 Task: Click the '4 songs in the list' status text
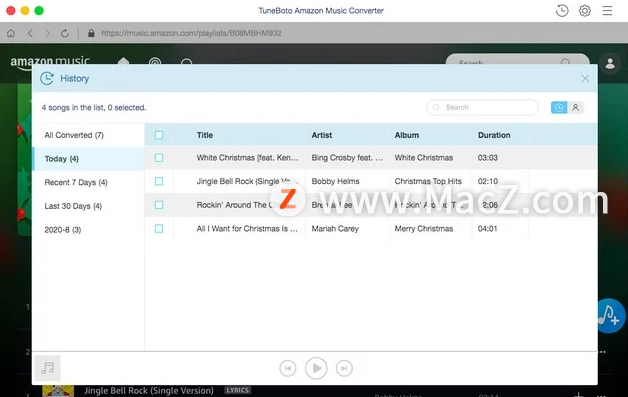click(94, 108)
